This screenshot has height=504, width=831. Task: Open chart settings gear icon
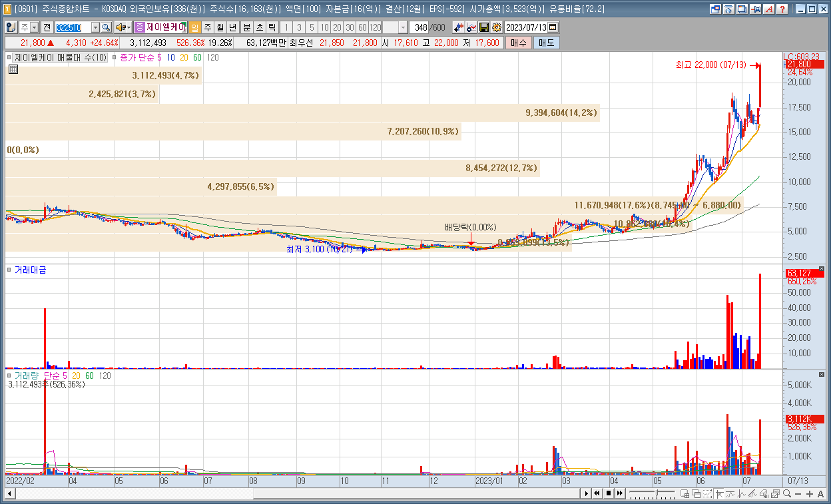(497, 27)
